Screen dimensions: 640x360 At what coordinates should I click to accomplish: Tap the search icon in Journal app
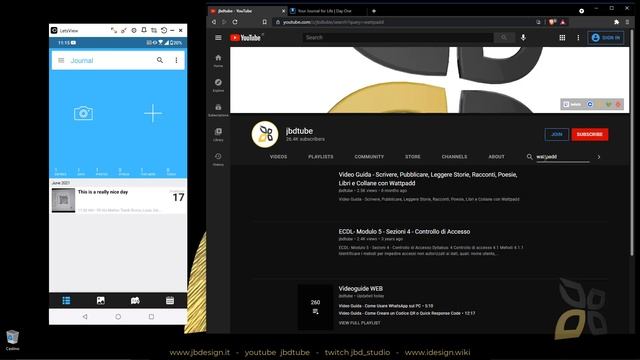(x=160, y=60)
